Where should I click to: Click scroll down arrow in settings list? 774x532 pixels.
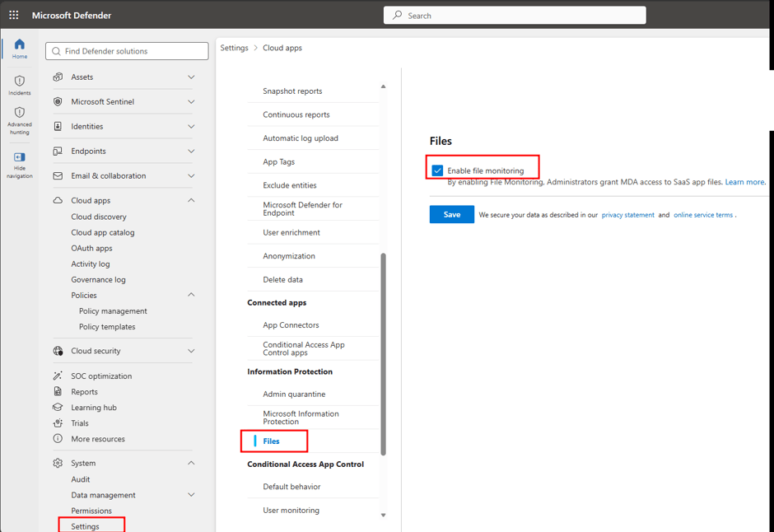[383, 516]
